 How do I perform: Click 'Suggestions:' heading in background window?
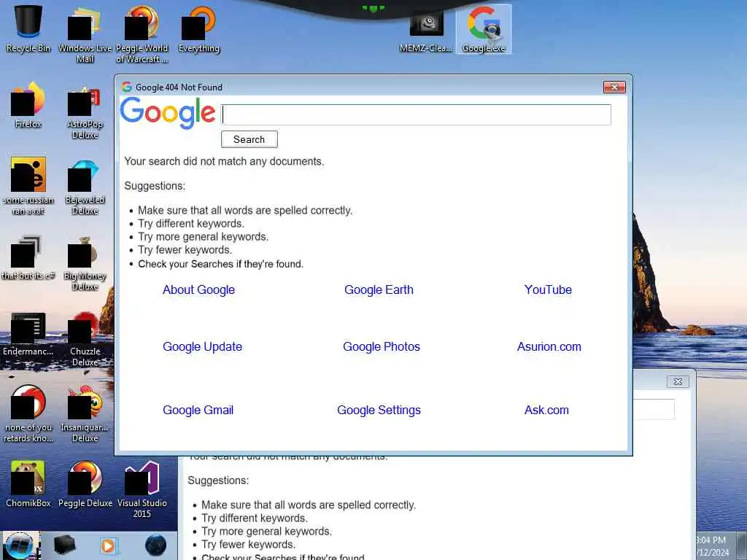pos(218,480)
